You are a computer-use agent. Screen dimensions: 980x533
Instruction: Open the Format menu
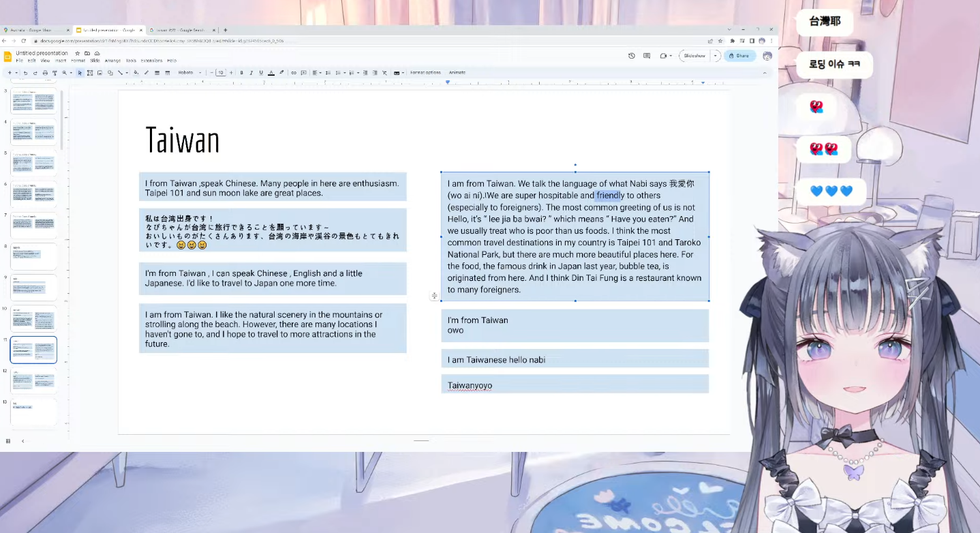78,61
